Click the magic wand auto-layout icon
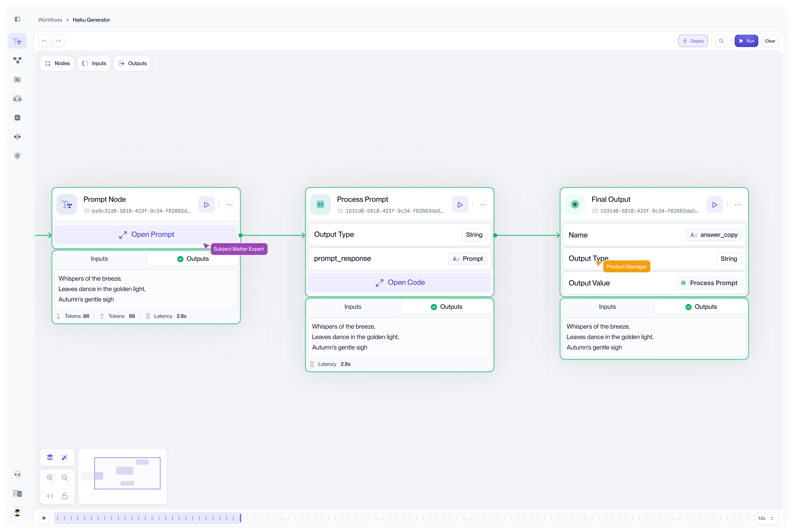This screenshot has height=532, width=793. click(65, 457)
